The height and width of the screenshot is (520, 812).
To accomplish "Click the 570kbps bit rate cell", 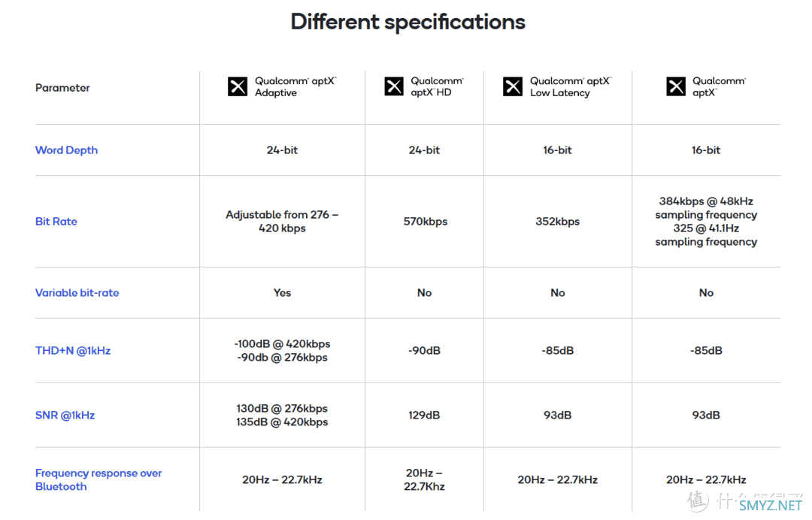I will click(425, 222).
